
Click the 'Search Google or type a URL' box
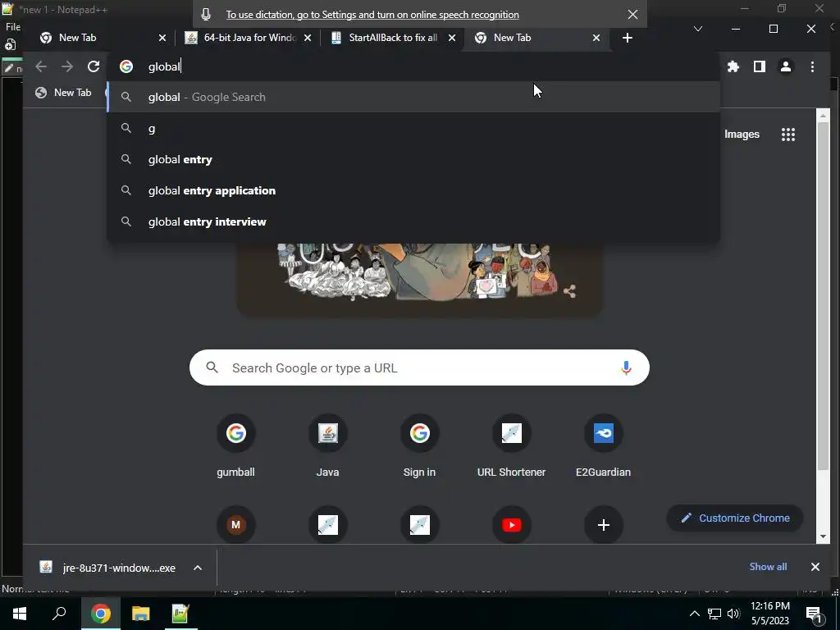(x=419, y=367)
